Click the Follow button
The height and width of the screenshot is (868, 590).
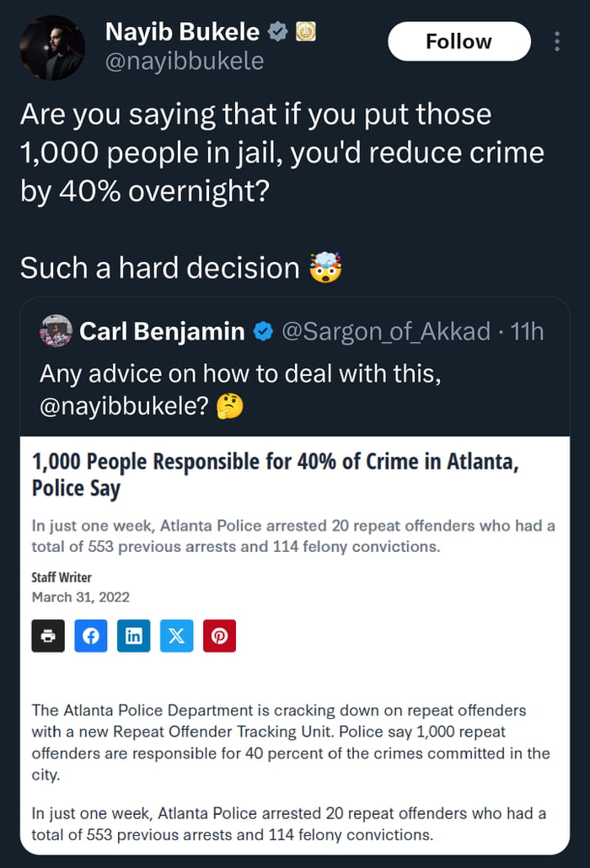point(459,41)
